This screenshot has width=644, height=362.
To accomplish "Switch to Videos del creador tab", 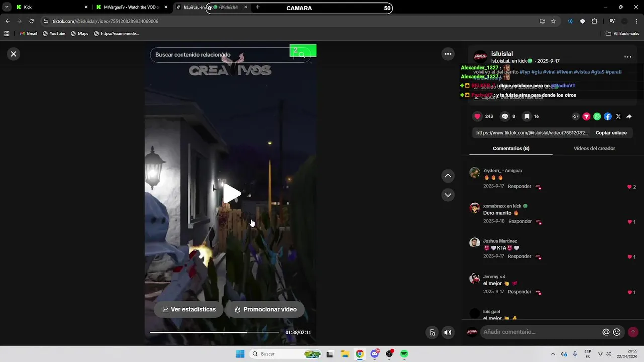I will pos(594,148).
